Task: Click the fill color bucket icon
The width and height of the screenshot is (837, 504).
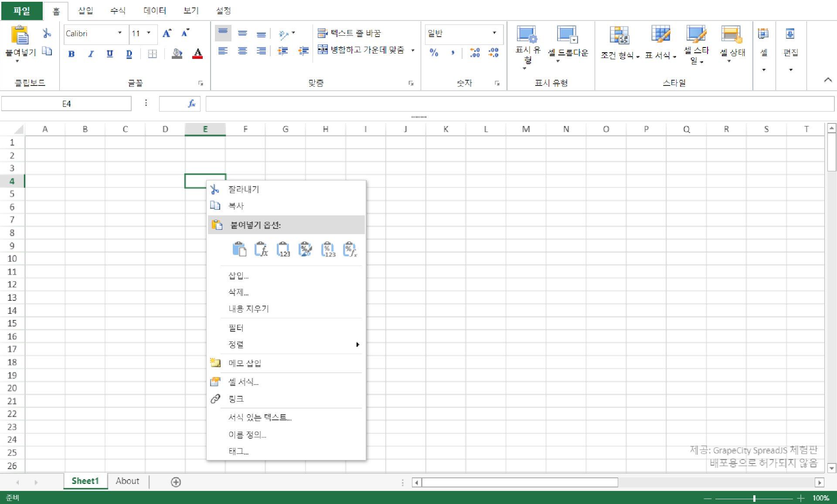Action: (177, 54)
